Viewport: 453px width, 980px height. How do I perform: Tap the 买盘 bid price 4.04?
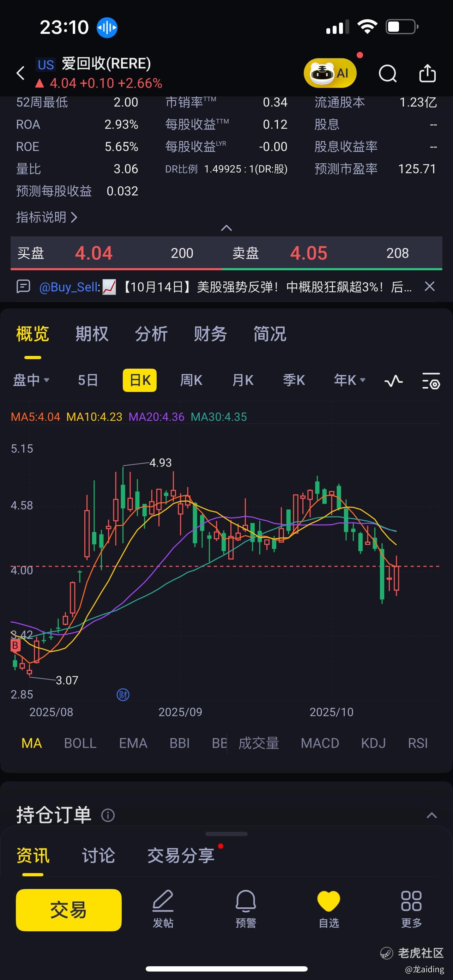click(93, 253)
